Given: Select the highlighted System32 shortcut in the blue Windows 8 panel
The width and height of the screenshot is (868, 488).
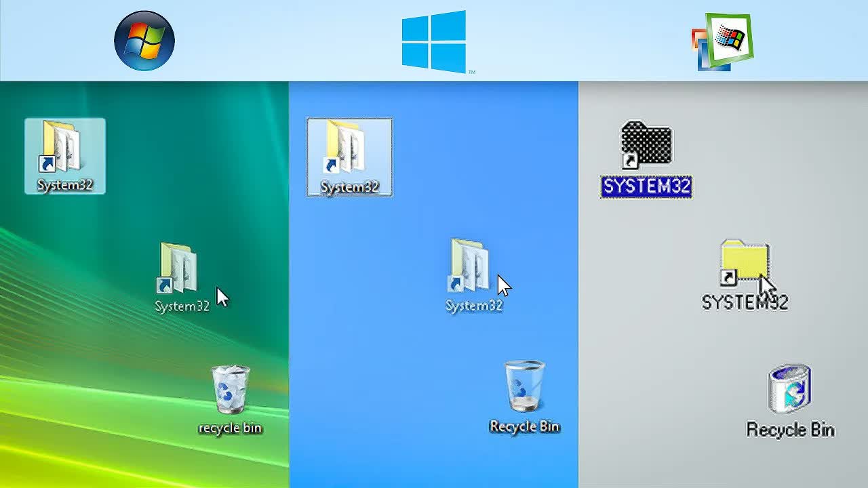Looking at the screenshot, I should point(349,157).
